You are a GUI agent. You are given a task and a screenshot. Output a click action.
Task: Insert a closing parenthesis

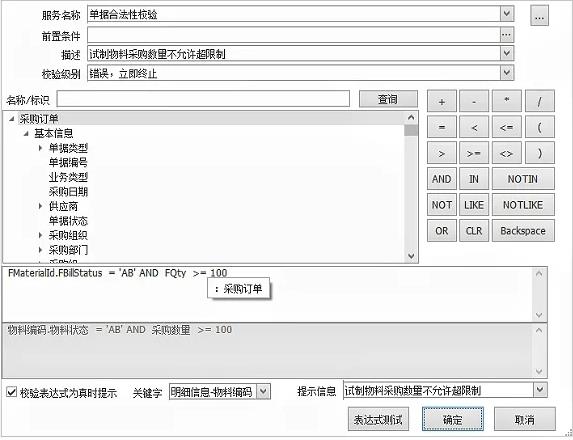[539, 153]
